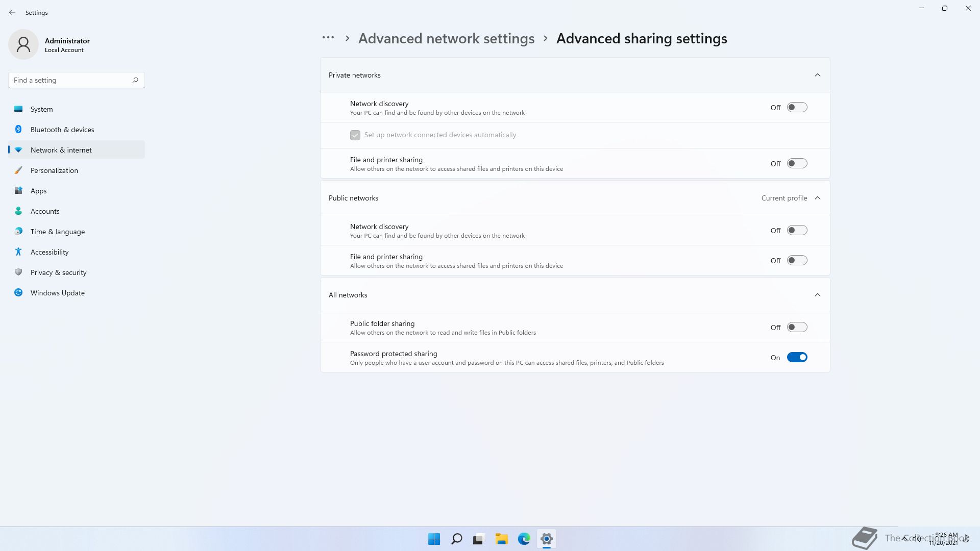Click Settings gear icon on taskbar

pyautogui.click(x=547, y=539)
